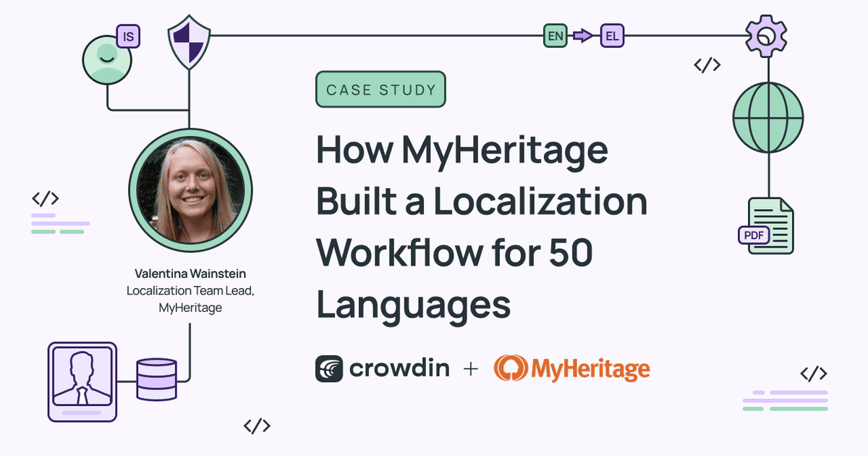Click the crowdin wordmark text
The image size is (868, 456).
point(399,369)
